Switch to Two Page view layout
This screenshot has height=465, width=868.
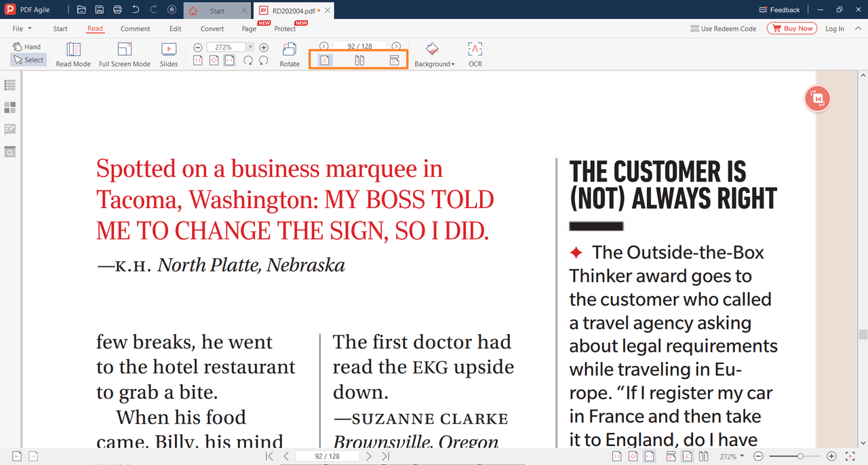click(358, 60)
